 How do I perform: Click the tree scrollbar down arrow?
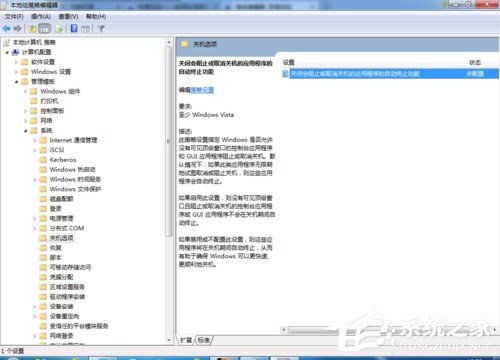(169, 340)
